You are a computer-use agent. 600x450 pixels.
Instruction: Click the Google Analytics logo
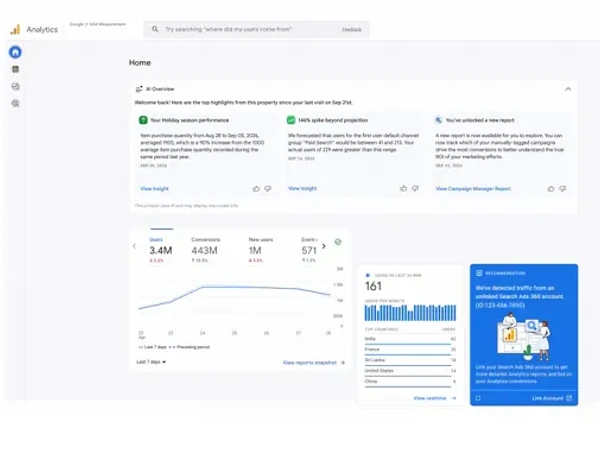click(15, 29)
